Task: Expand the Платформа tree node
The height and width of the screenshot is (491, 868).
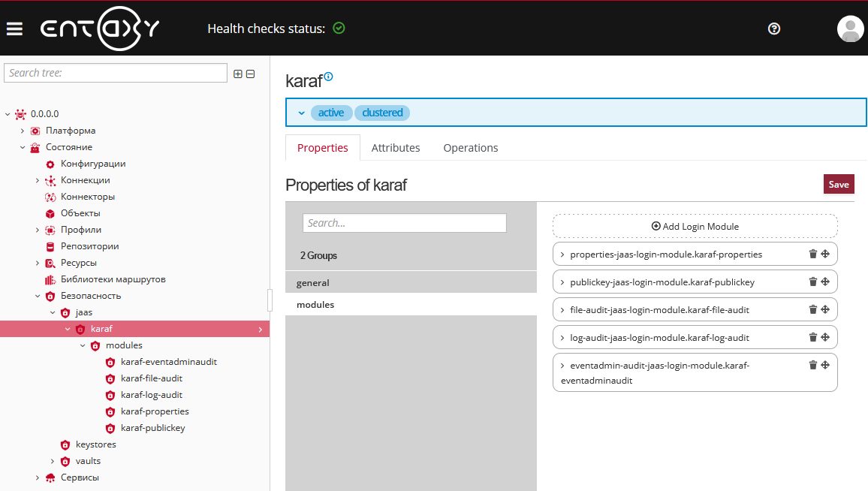Action: click(23, 131)
